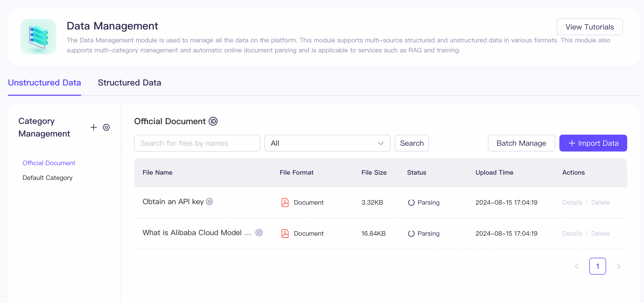Open the All filter dropdown
The width and height of the screenshot is (644, 303).
tap(327, 143)
